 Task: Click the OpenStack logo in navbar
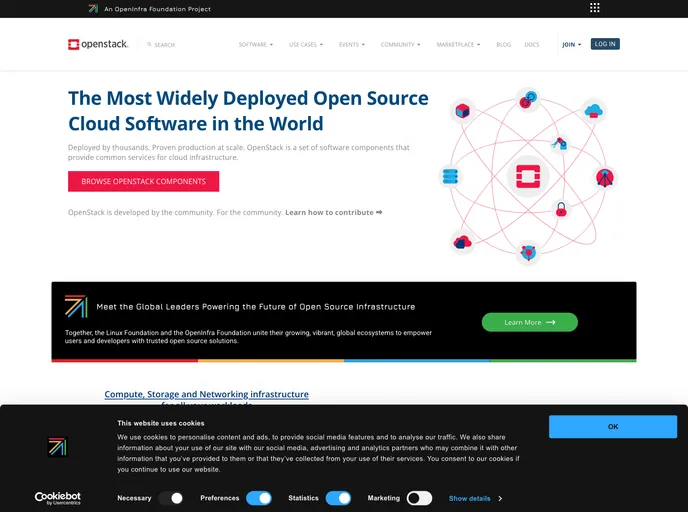(x=98, y=44)
